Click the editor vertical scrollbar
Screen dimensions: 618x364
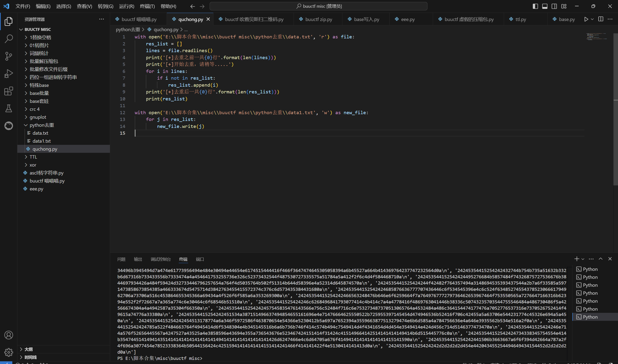615,109
